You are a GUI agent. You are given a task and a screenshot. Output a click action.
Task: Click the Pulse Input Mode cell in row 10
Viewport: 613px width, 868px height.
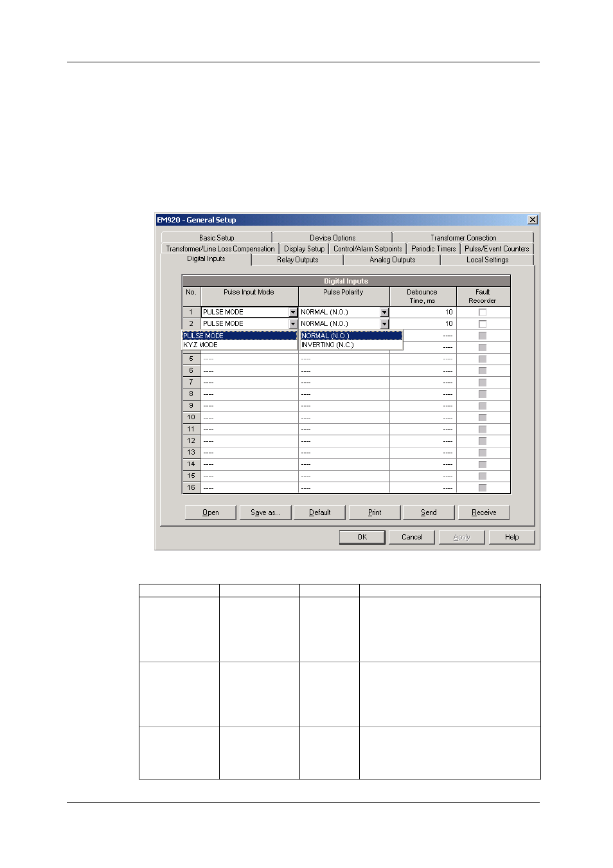tap(249, 417)
